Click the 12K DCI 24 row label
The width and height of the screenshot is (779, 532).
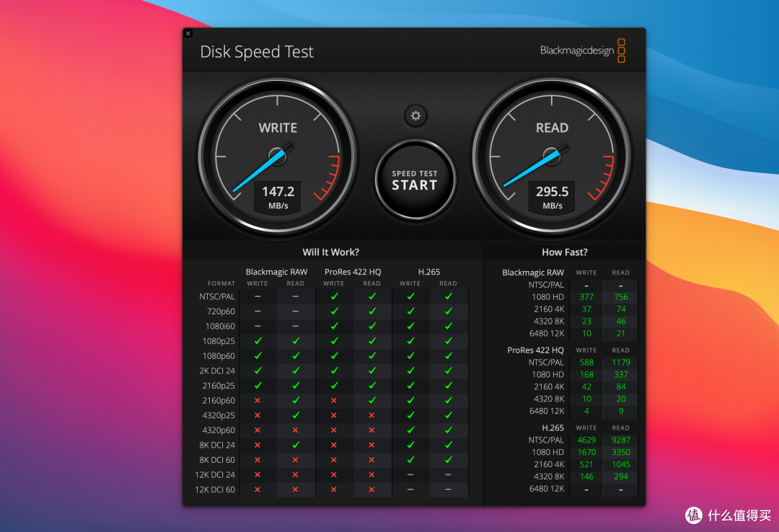tap(215, 475)
